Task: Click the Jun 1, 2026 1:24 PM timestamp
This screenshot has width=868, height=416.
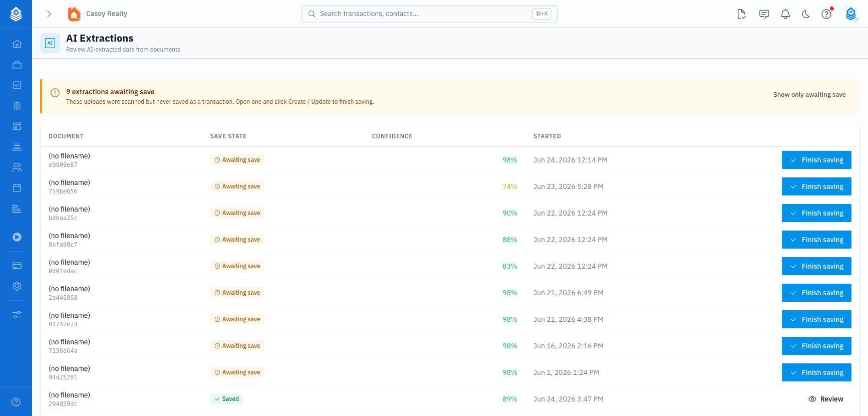Action: click(566, 372)
